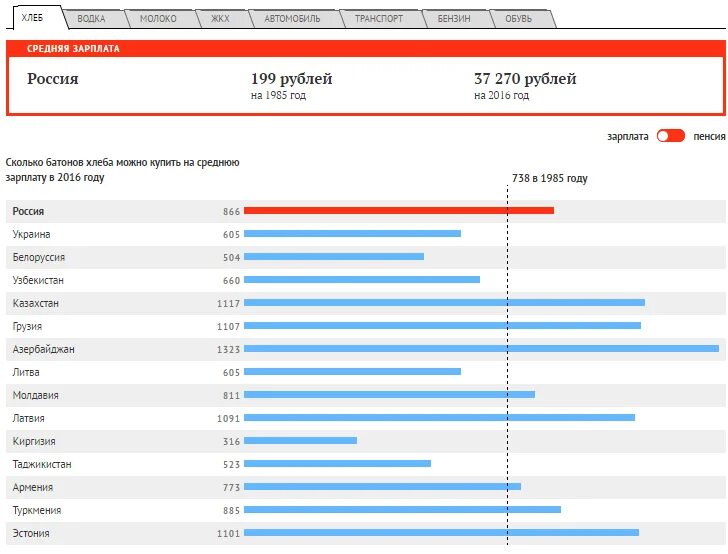
Task: Click the value 773 for Армения
Action: (231, 488)
